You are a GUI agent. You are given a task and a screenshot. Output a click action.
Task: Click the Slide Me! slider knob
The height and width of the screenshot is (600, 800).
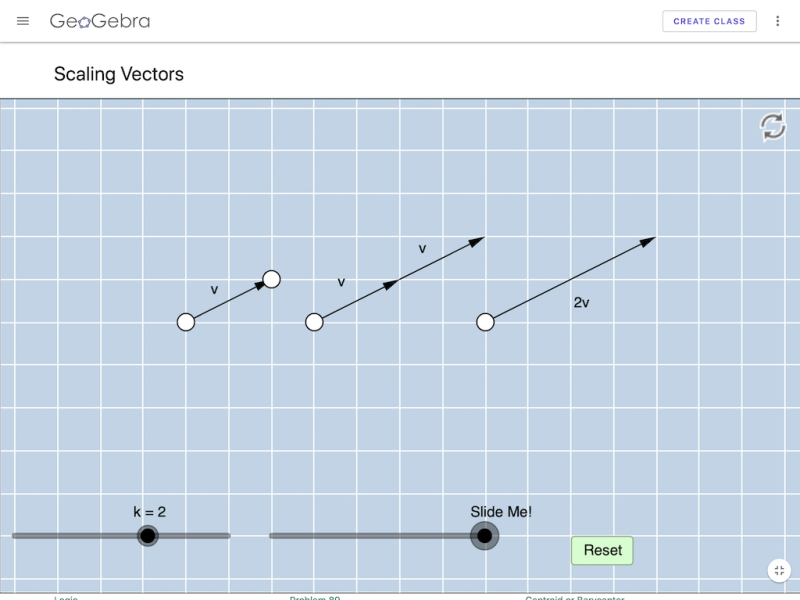point(484,537)
